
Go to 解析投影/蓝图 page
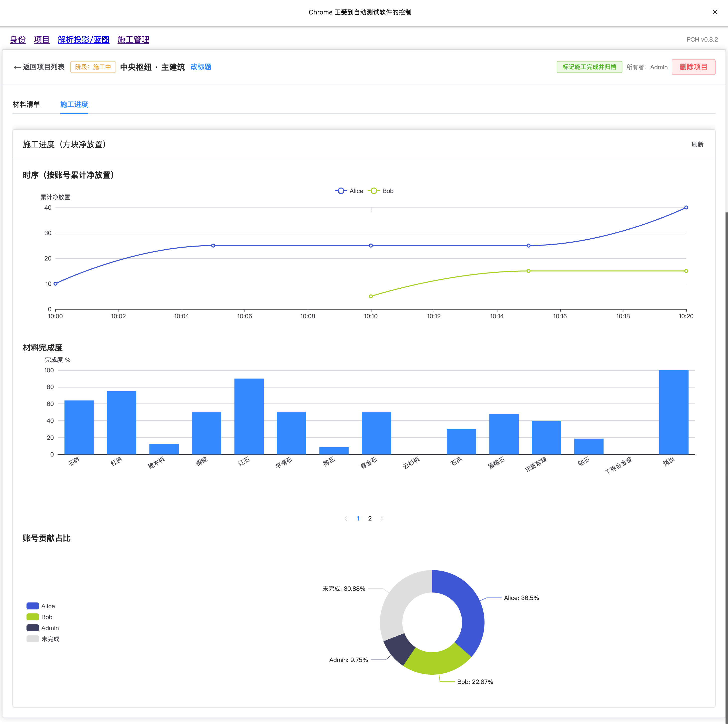(83, 40)
